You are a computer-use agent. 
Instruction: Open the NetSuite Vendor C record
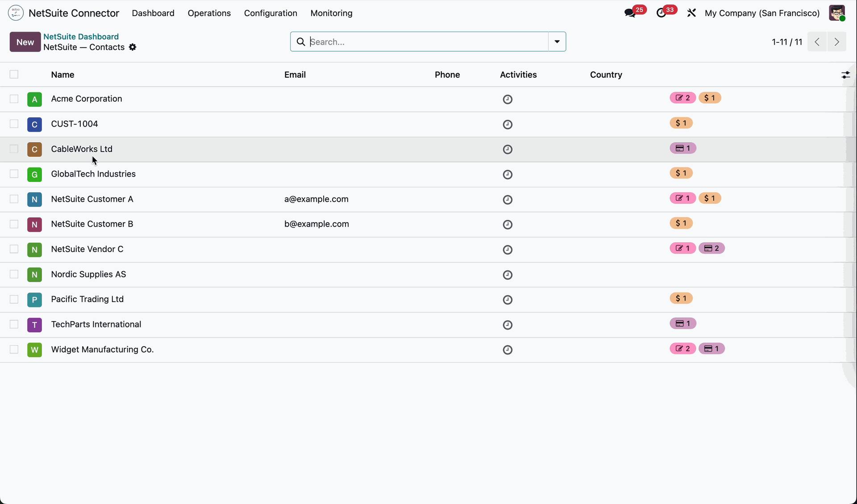pos(87,249)
